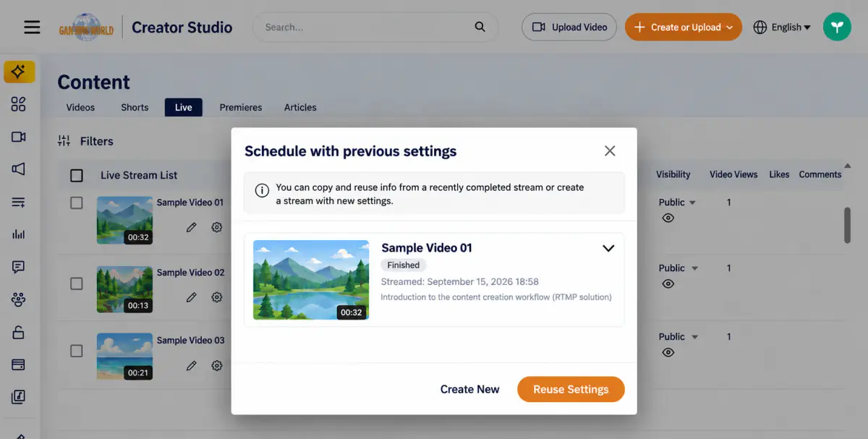Click the Likes column header
Image resolution: width=868 pixels, height=439 pixels.
tap(779, 174)
